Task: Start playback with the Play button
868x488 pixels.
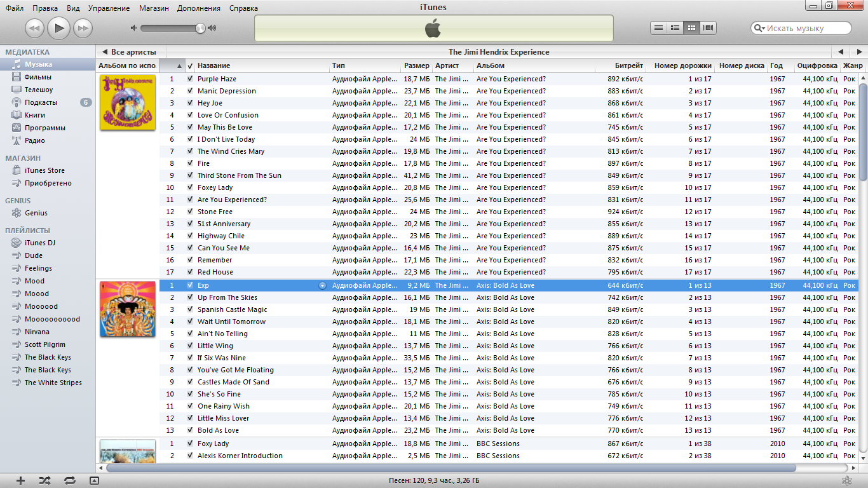Action: (59, 28)
